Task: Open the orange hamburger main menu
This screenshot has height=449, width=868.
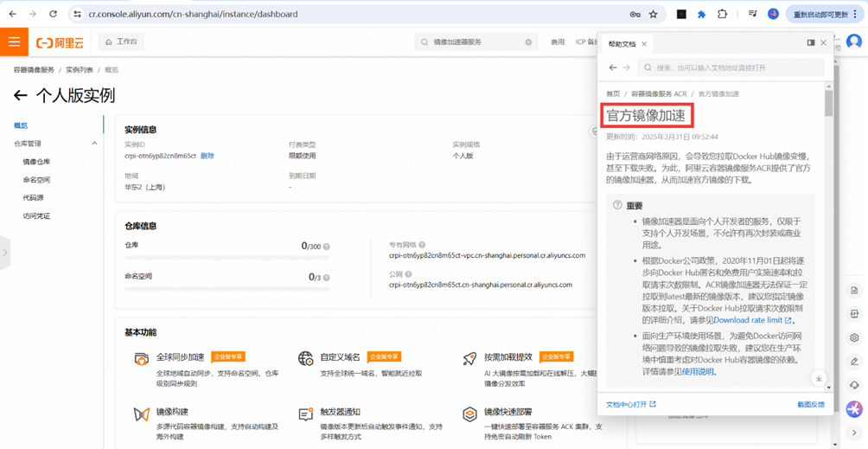Action: tap(14, 42)
